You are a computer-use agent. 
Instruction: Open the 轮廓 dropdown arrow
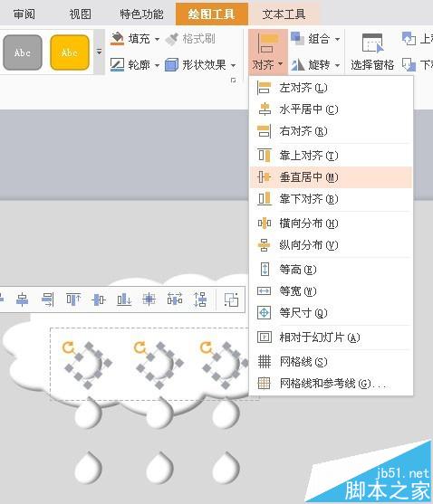tap(157, 65)
